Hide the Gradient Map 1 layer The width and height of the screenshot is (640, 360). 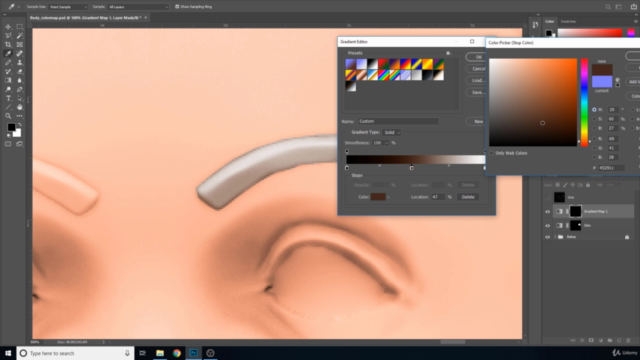coord(548,211)
